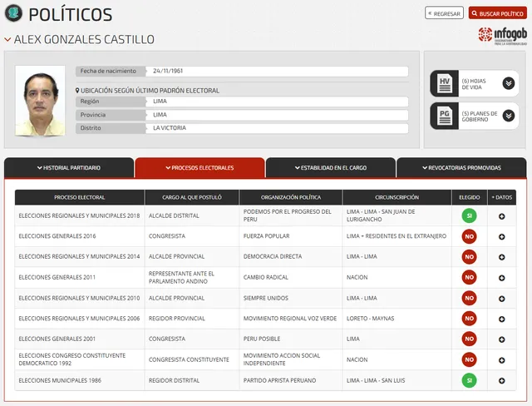Image resolution: width=532 pixels, height=406 pixels.
Task: Open the HV hojas de vida document icon
Action: point(445,83)
